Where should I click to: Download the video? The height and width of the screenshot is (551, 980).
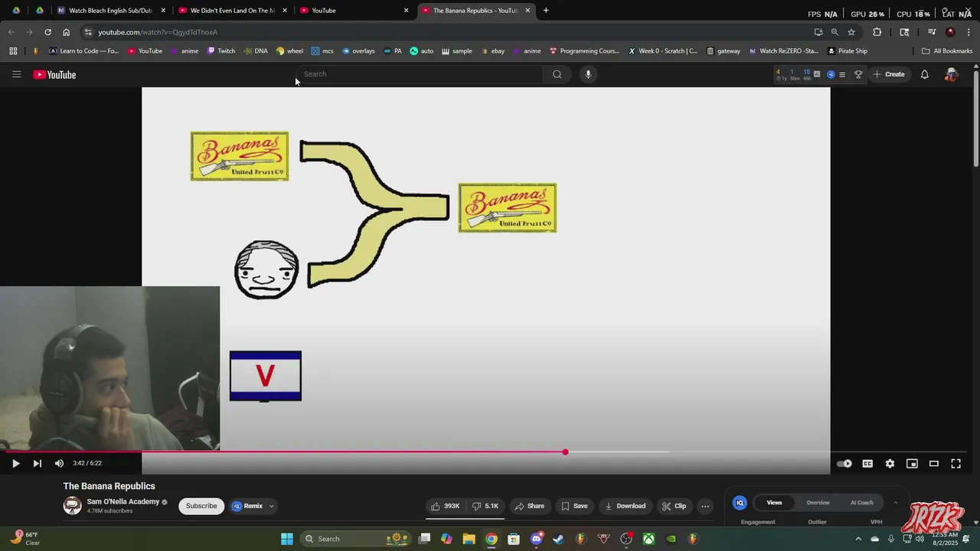[x=626, y=506]
